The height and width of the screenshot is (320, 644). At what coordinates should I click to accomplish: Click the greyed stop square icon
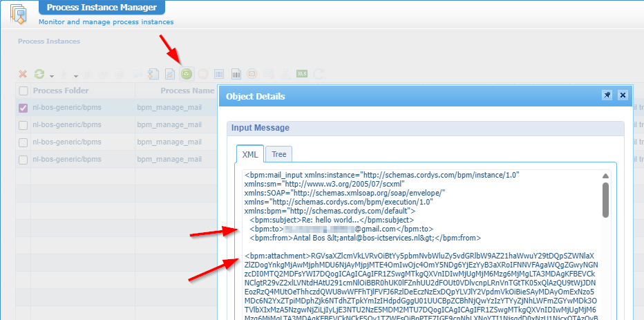(120, 74)
